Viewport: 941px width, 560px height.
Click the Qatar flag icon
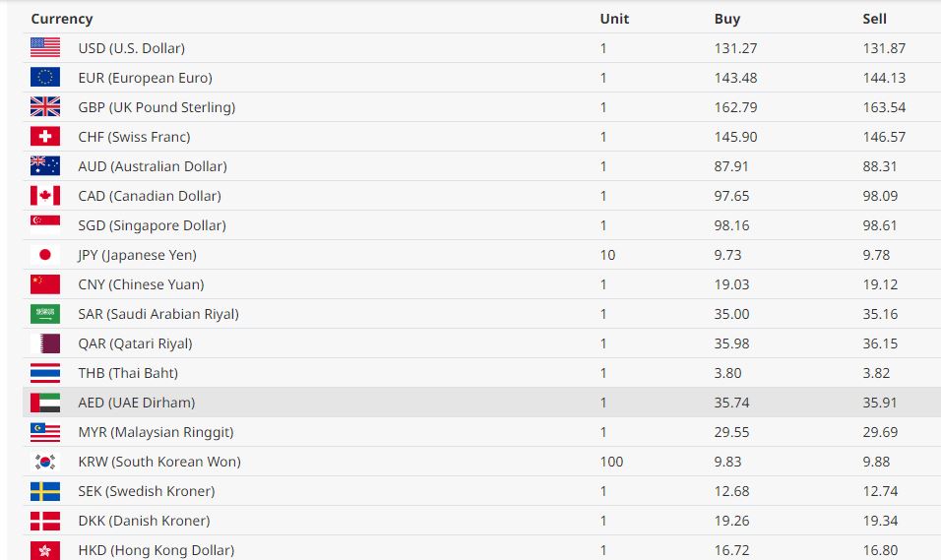[x=45, y=342]
